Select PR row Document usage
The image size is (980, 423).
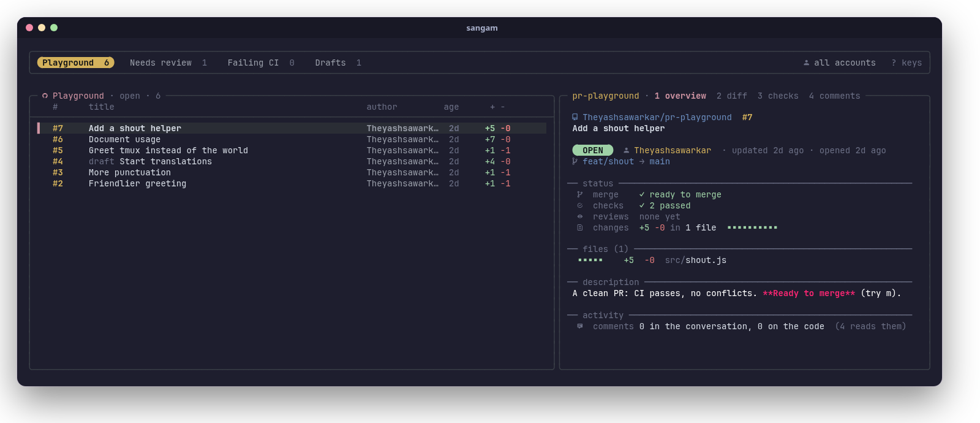click(x=292, y=139)
